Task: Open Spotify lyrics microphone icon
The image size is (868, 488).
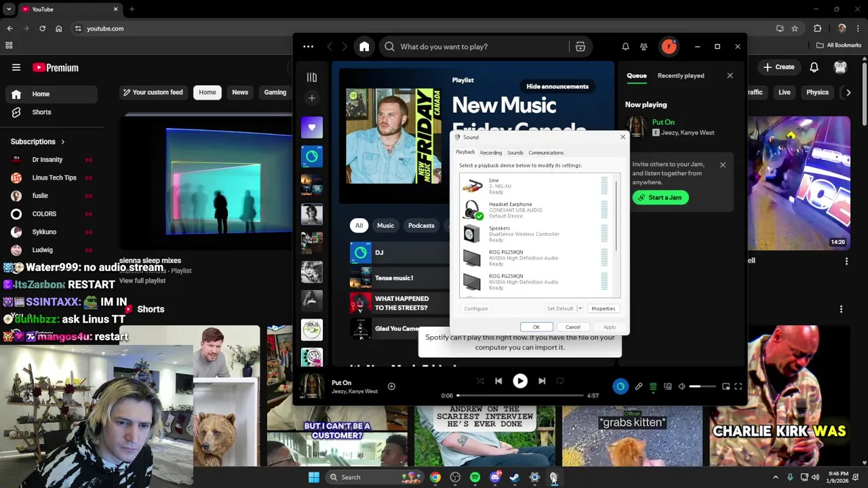Action: coord(638,386)
